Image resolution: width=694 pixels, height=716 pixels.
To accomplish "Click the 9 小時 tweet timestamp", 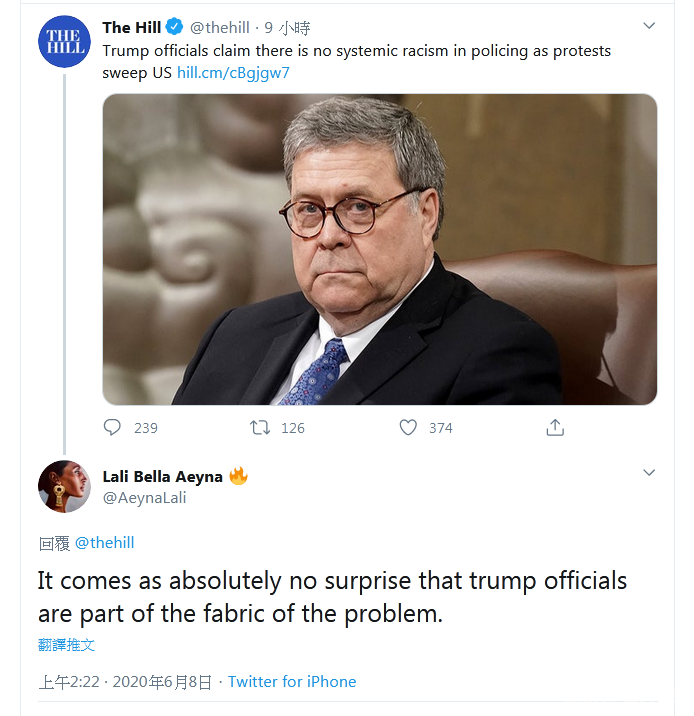I will click(x=287, y=28).
